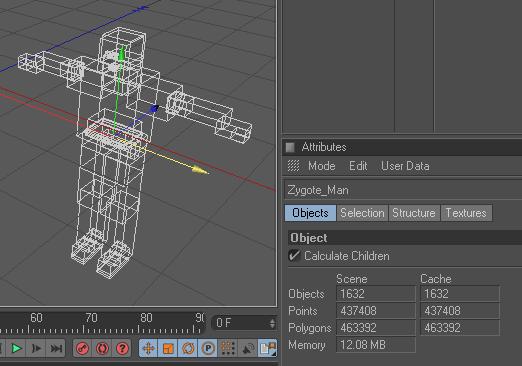This screenshot has width=522, height=366.
Task: Click the Zygote_Man object name field
Action: (403, 190)
